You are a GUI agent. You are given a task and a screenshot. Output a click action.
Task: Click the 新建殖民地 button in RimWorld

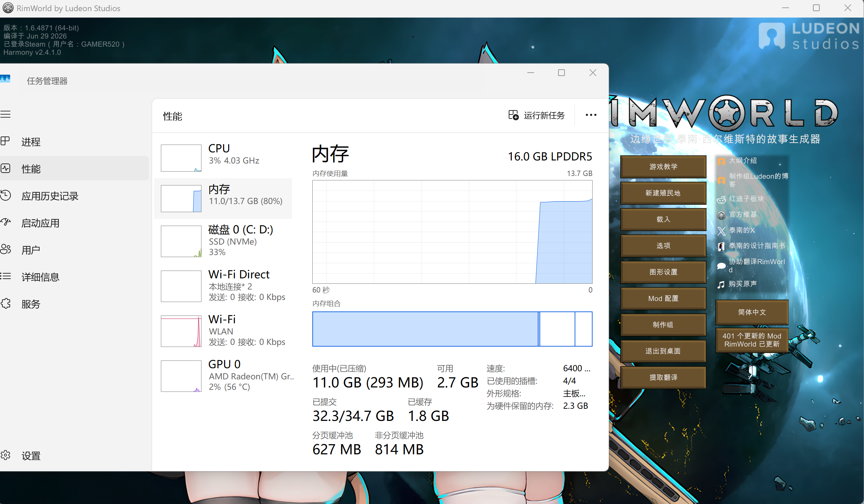663,193
